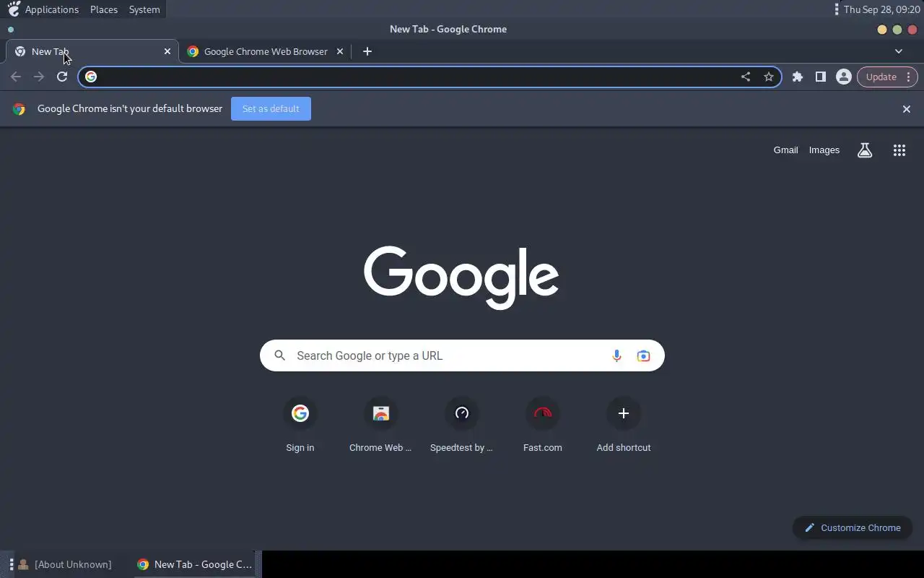The width and height of the screenshot is (924, 578).
Task: Open the Sign in shortcut
Action: [x=300, y=425]
